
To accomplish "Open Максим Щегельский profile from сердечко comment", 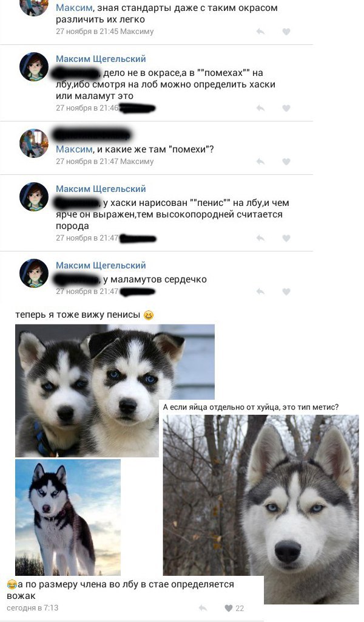I will point(101,265).
